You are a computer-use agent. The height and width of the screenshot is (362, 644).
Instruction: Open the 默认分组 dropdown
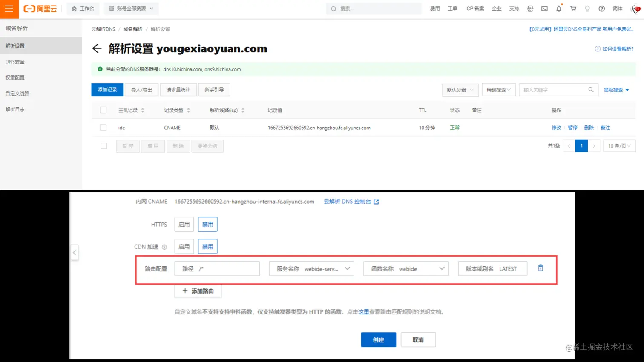460,90
